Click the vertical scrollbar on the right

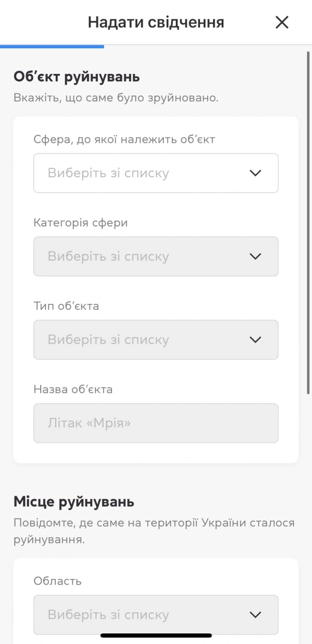308,221
